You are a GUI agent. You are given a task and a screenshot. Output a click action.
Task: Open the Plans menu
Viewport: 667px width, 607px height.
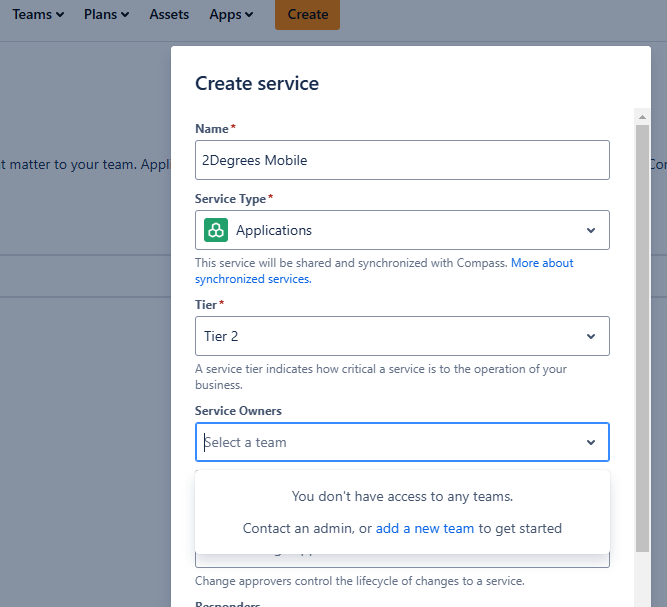(x=106, y=14)
